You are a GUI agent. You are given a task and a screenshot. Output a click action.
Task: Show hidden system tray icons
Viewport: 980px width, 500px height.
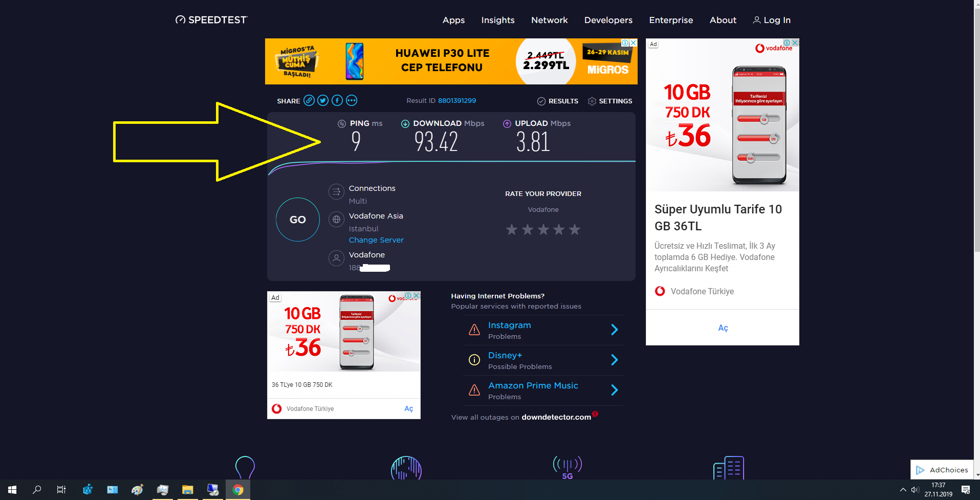click(x=903, y=490)
